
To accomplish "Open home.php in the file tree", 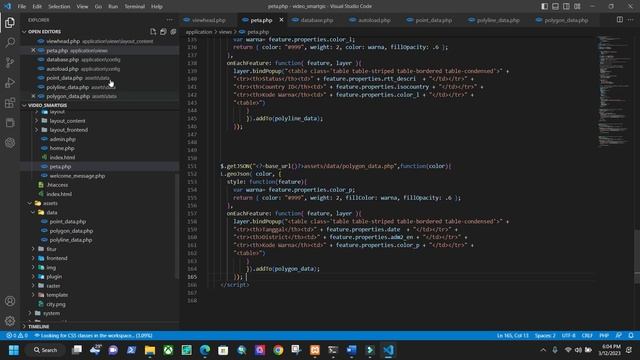I will 62,148.
